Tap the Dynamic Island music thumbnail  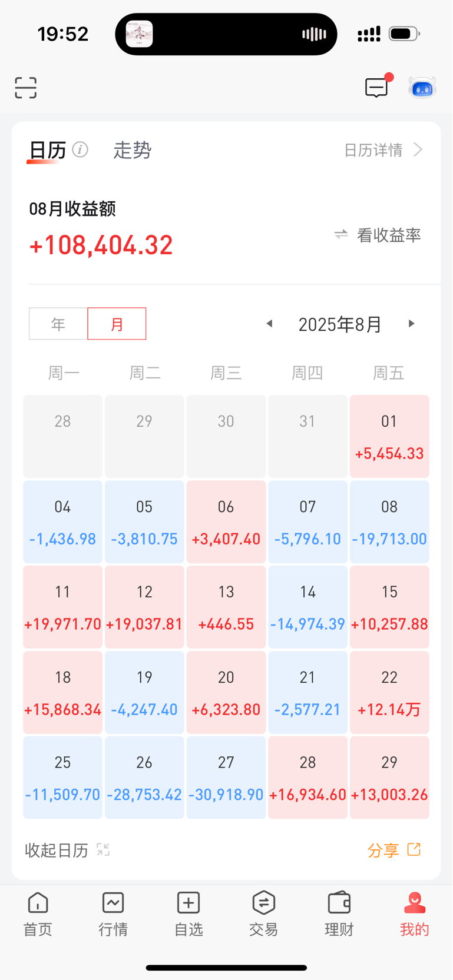click(140, 34)
